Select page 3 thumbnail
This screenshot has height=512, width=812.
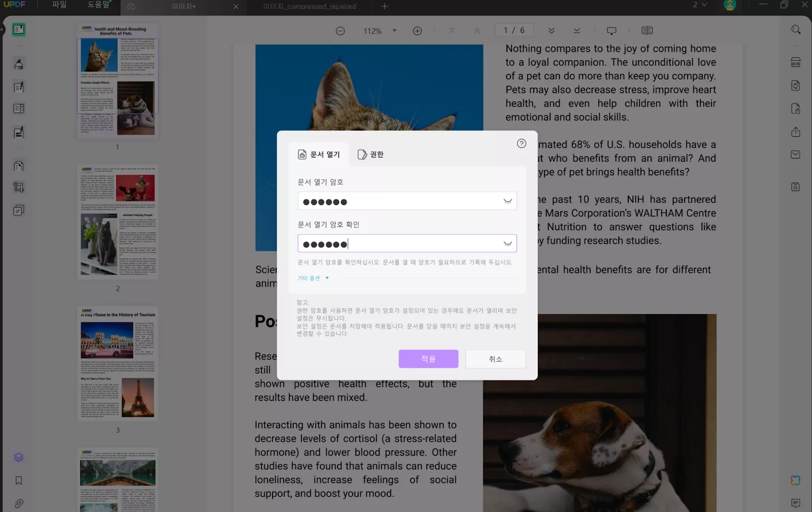point(118,364)
